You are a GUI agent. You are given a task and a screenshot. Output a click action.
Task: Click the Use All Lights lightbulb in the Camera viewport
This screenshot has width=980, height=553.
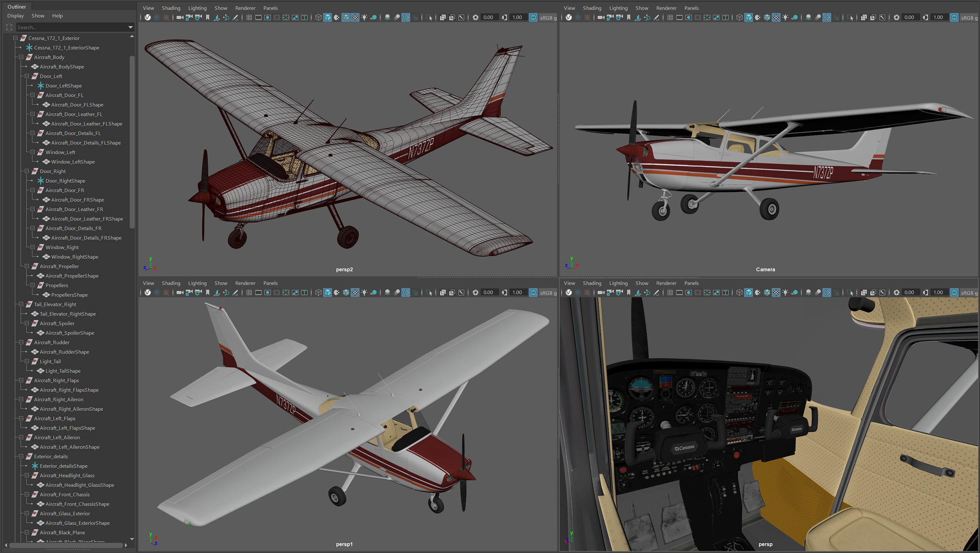[x=785, y=17]
